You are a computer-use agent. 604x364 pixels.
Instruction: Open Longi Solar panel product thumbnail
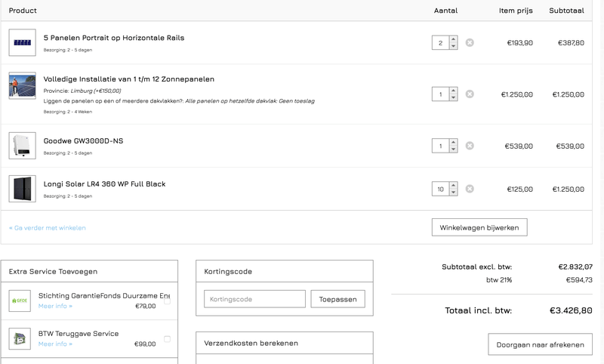[23, 189]
